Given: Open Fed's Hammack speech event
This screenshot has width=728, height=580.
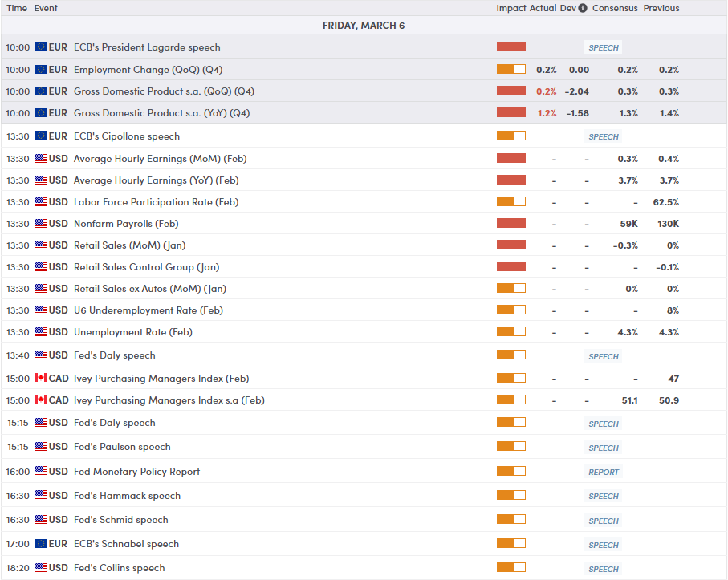Looking at the screenshot, I should coord(127,496).
